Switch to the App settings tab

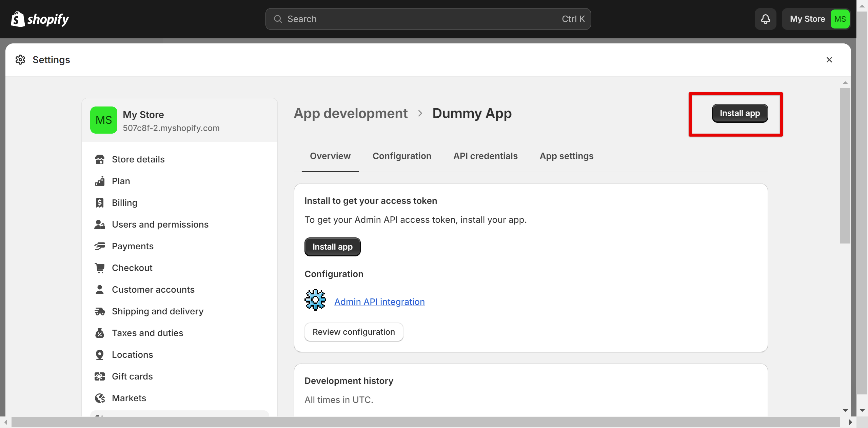(x=567, y=156)
